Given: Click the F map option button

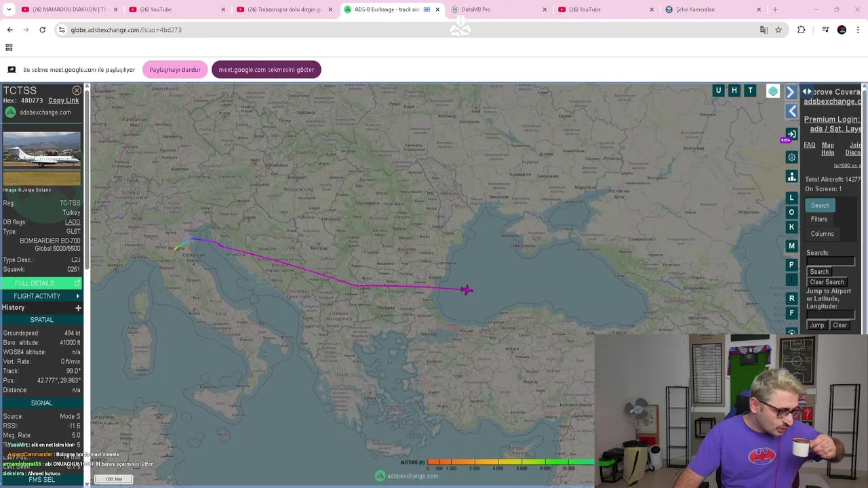Looking at the screenshot, I should pyautogui.click(x=791, y=313).
